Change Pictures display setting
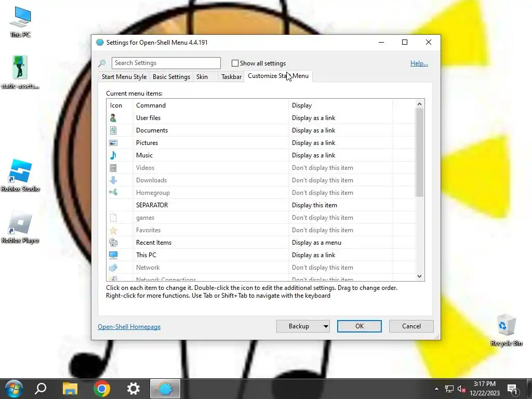Screen dimensions: 532x399 click(340, 143)
